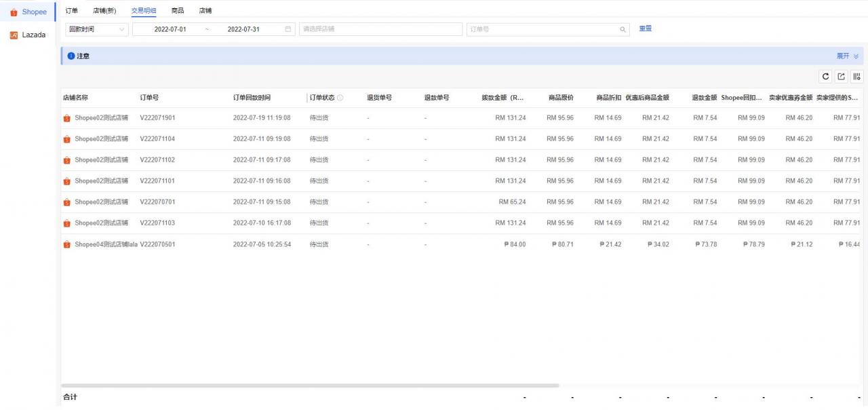Switch to the 商品 tab
This screenshot has width=868, height=410.
click(x=178, y=10)
